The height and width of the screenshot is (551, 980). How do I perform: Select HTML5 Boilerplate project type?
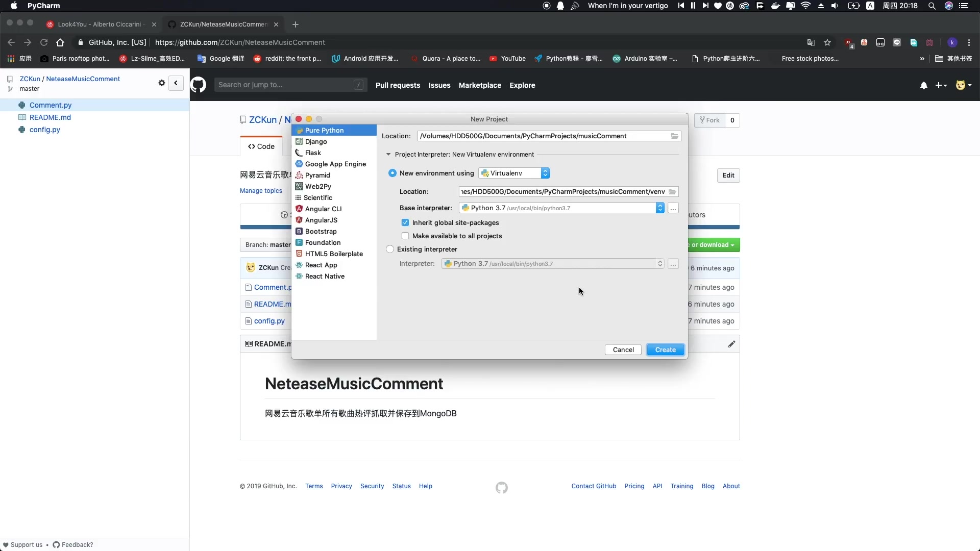[334, 254]
